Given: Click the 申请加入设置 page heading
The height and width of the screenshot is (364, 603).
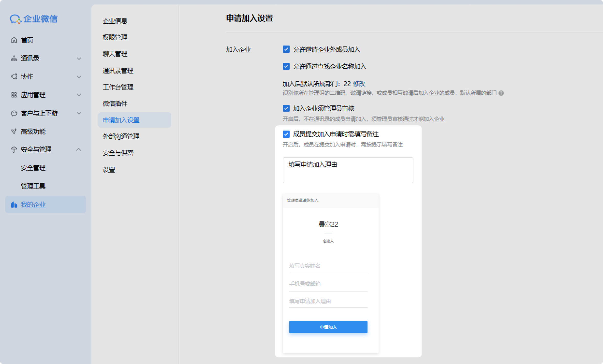Looking at the screenshot, I should tap(249, 18).
